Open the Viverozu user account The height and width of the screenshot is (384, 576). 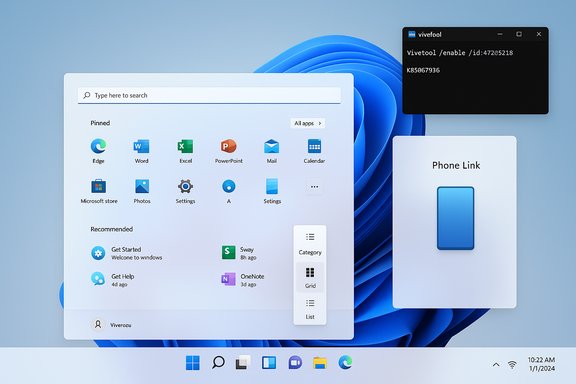tap(111, 325)
